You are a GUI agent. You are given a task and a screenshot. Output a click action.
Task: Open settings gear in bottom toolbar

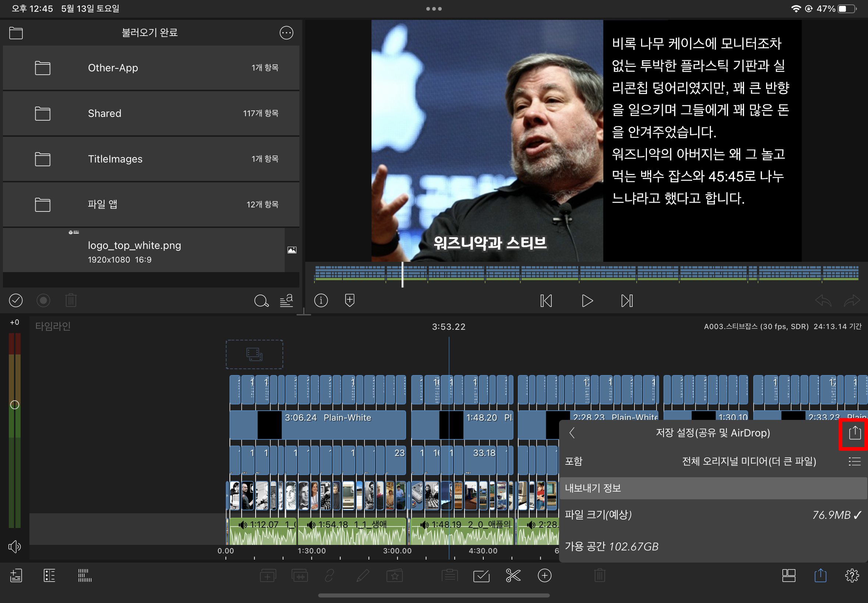852,575
